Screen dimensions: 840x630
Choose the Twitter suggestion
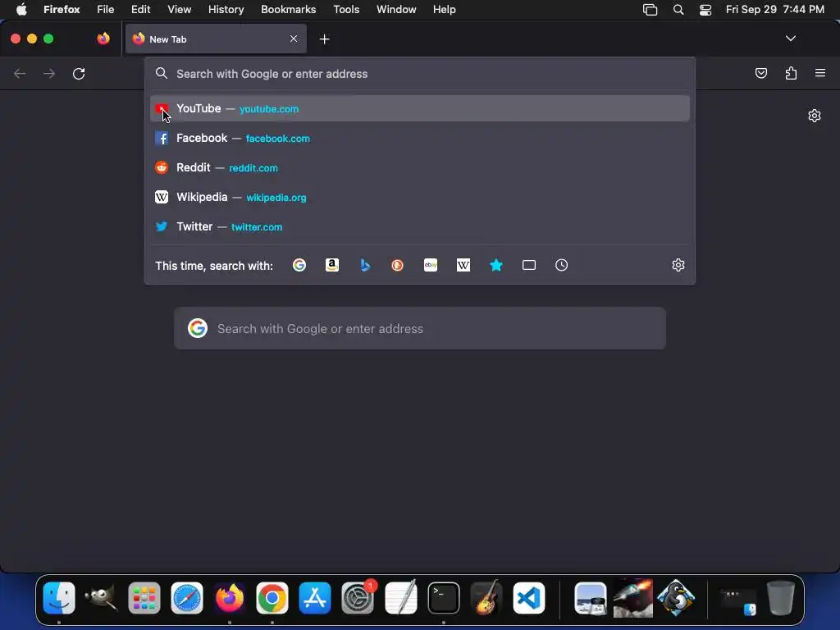pos(420,226)
